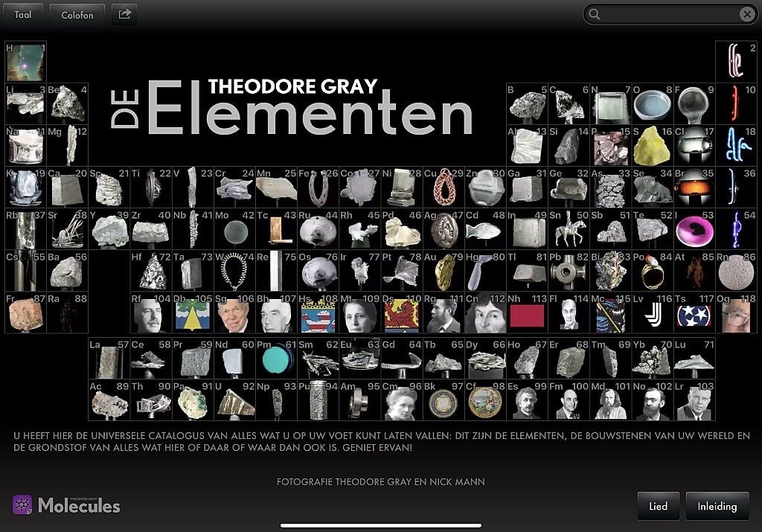The width and height of the screenshot is (762, 532).
Task: Open Neon (10) glowing tube tile
Action: pyautogui.click(x=736, y=103)
